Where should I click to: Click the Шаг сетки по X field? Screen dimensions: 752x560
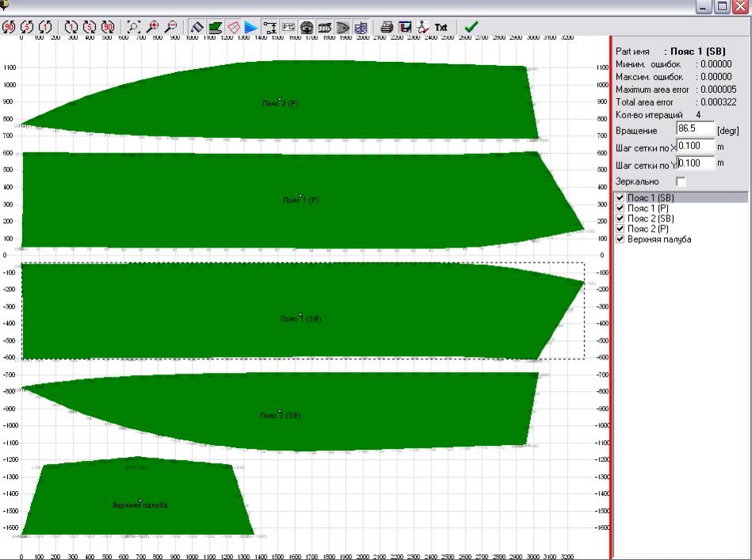(696, 146)
